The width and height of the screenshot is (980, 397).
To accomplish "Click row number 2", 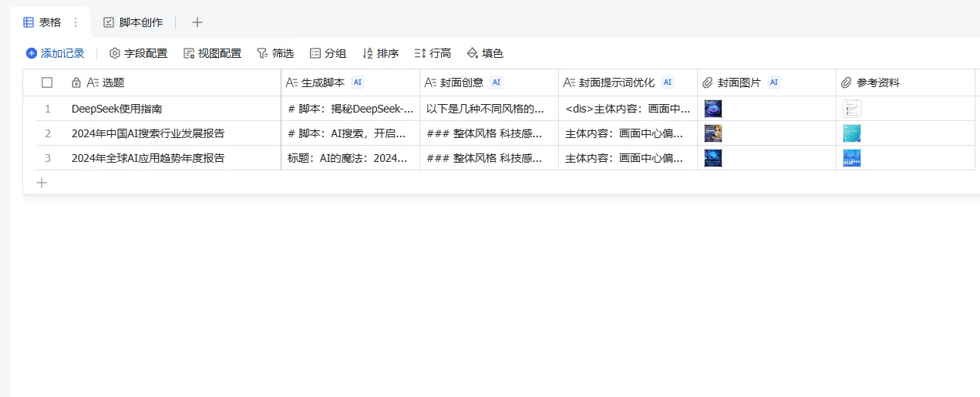I will click(x=48, y=133).
